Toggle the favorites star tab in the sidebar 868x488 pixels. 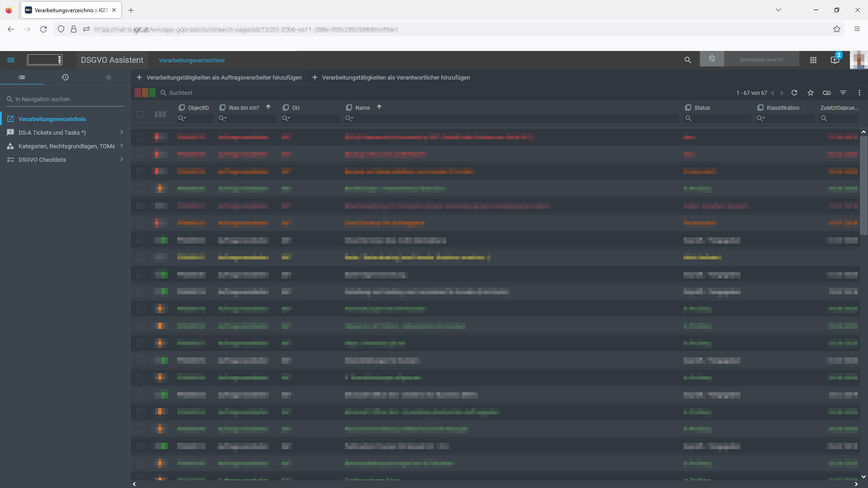108,77
